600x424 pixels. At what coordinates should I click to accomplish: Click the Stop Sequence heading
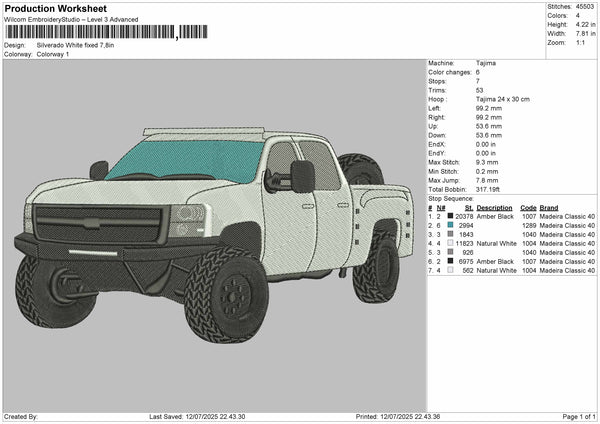tap(451, 199)
